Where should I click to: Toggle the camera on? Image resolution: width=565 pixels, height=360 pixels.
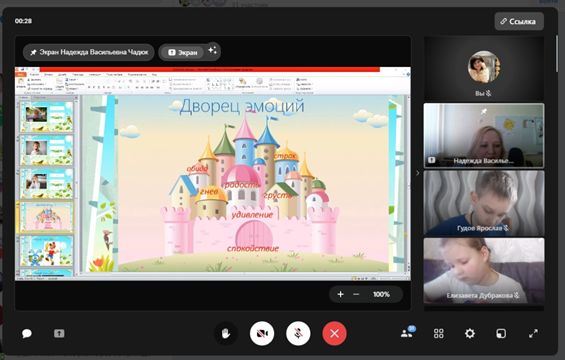(x=262, y=333)
